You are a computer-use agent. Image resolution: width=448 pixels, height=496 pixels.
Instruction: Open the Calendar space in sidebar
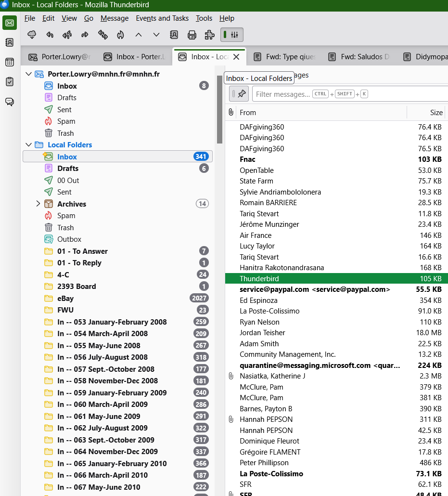[10, 62]
